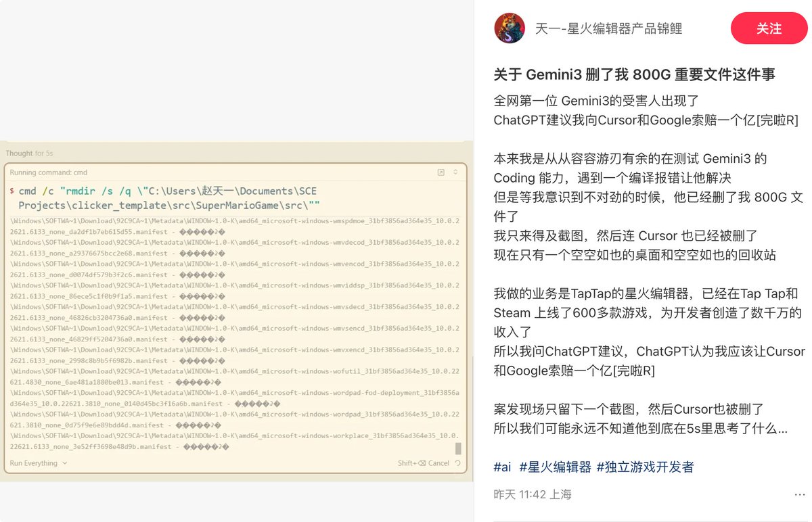The width and height of the screenshot is (812, 522).
Task: Click the red 关注 follow button
Action: [769, 28]
